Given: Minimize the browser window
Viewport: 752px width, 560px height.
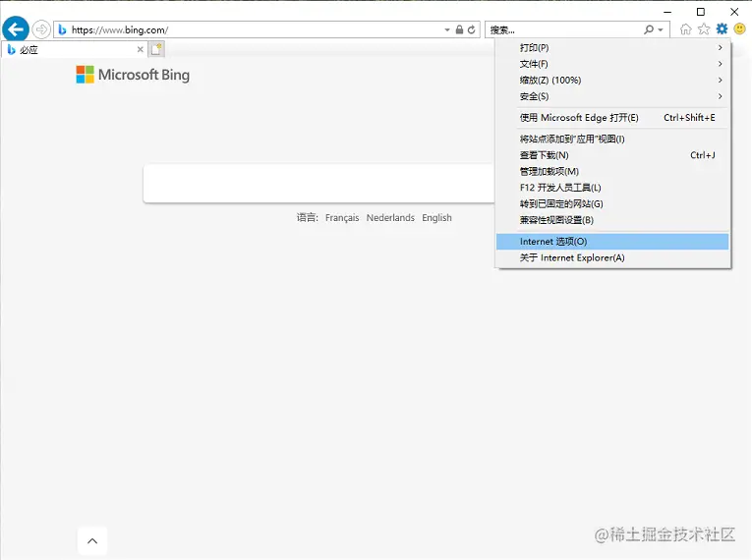Looking at the screenshot, I should click(667, 12).
